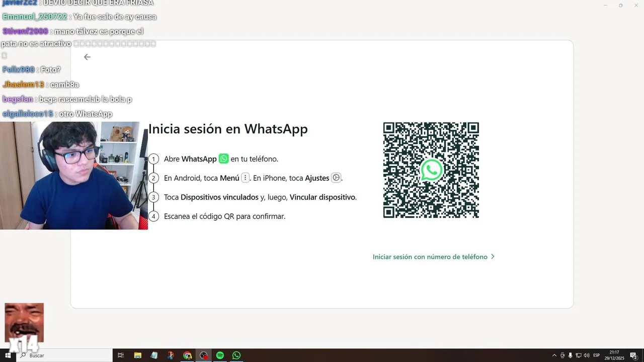644x362 pixels.
Task: Click the Buscar taskbar search box
Action: (x=64, y=355)
